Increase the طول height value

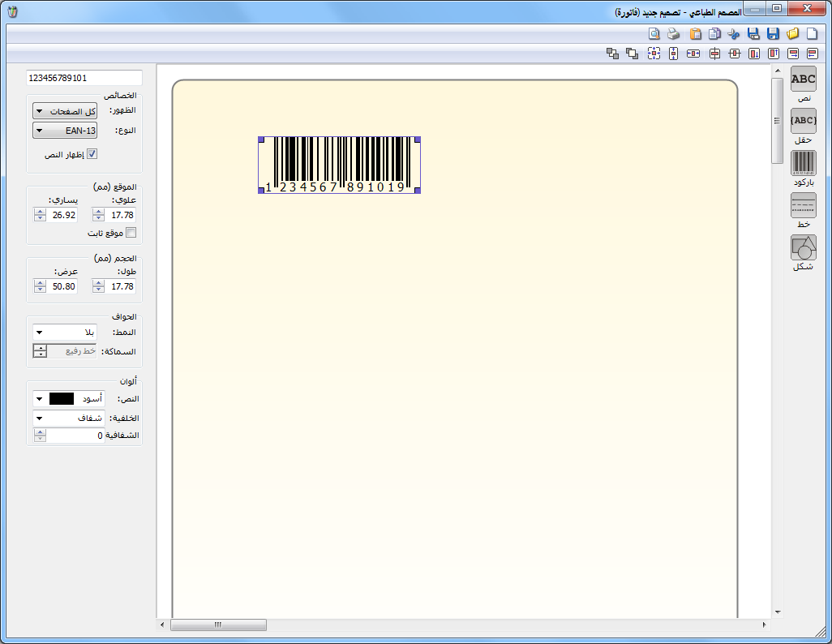pyautogui.click(x=99, y=283)
